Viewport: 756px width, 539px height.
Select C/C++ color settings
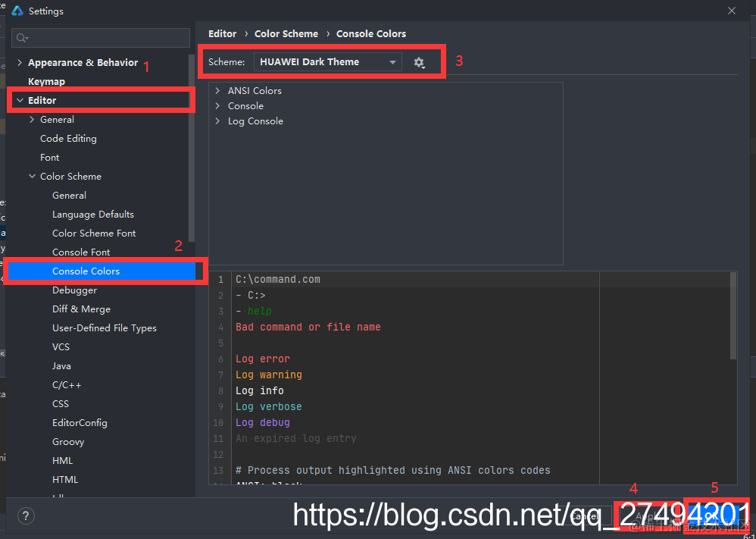(x=67, y=385)
